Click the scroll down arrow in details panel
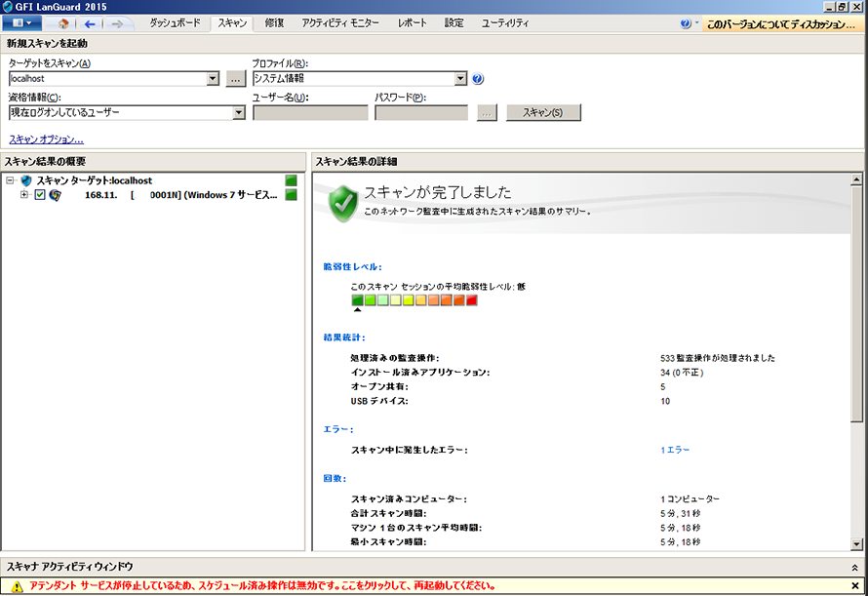Viewport: 868px width, 596px height. coord(856,544)
